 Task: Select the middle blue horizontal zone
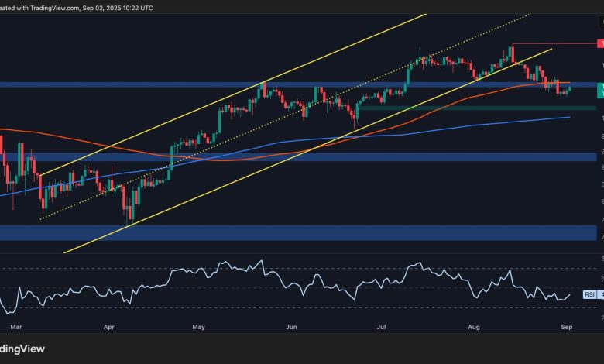[x=298, y=157]
